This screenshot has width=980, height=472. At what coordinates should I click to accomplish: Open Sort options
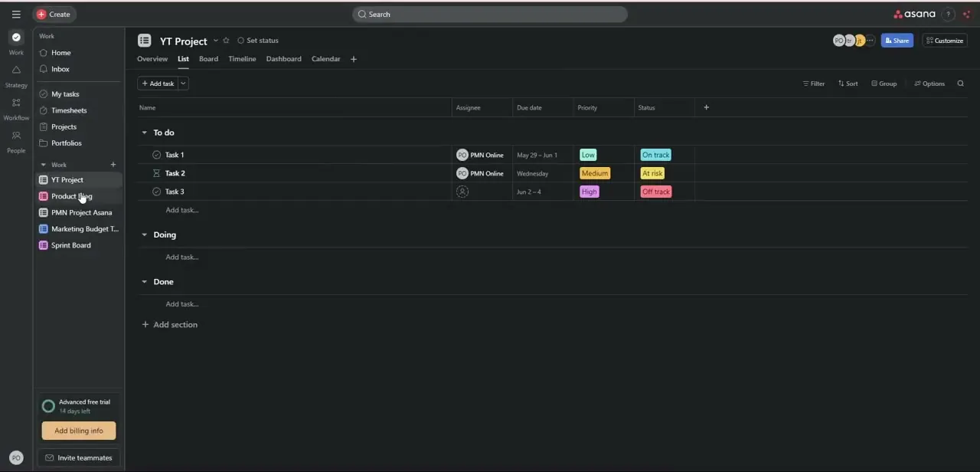tap(848, 84)
